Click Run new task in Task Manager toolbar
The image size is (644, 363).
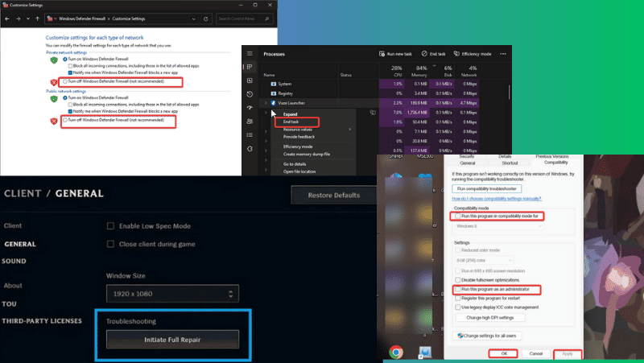point(395,54)
